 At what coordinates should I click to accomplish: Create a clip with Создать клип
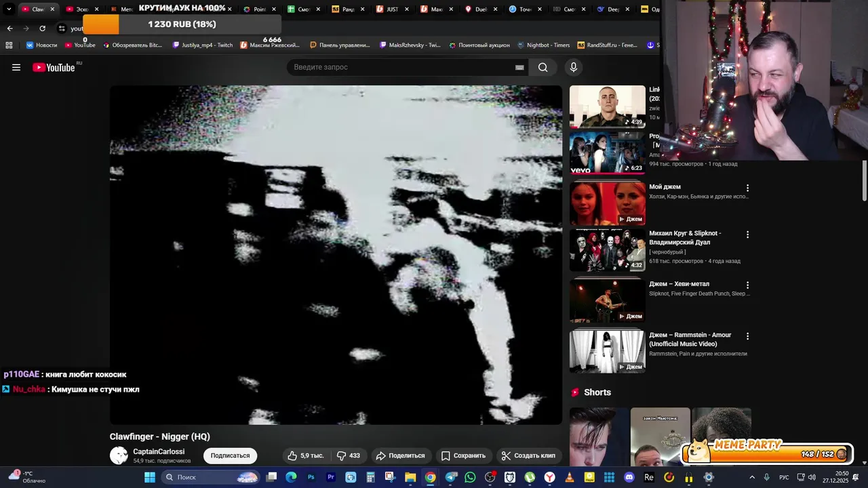[528, 455]
